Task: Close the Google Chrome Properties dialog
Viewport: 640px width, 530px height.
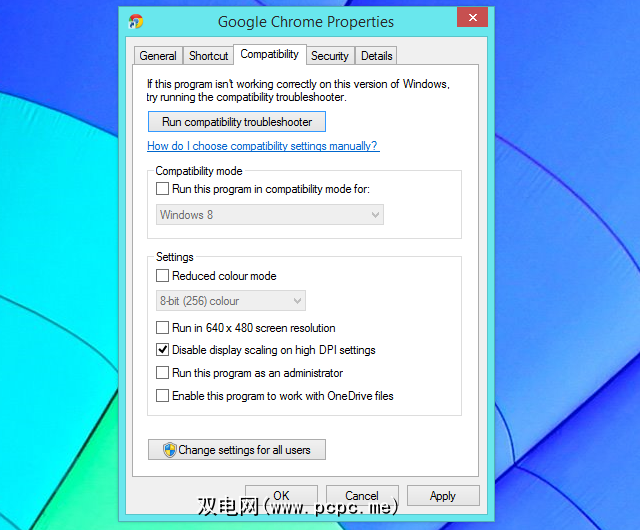Action: [472, 17]
